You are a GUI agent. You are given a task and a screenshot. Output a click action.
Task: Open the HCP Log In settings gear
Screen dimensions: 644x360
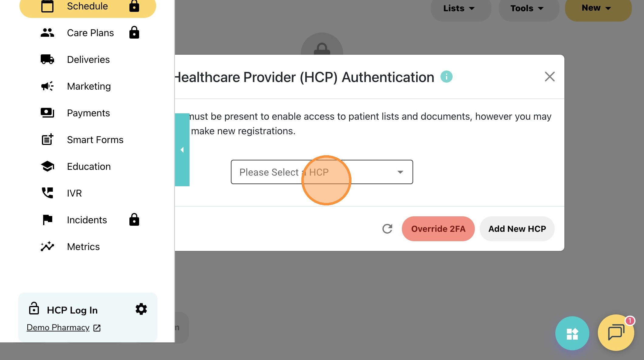coord(141,309)
